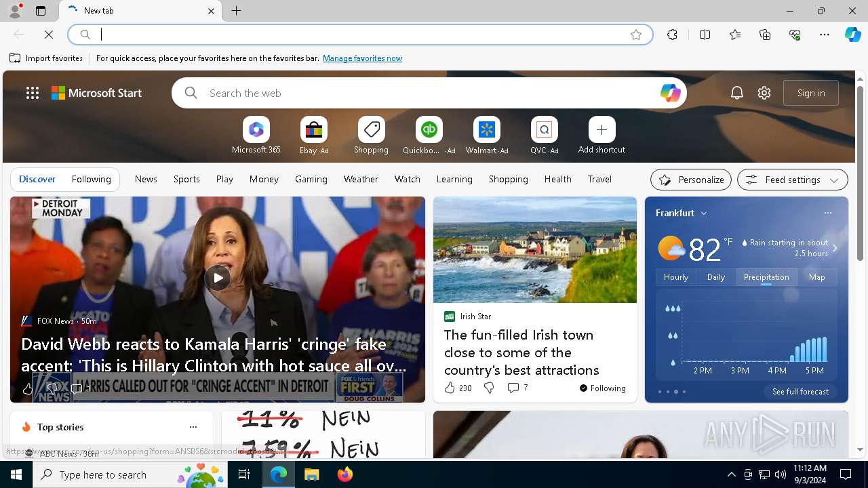Open Top stories more options

(x=193, y=427)
